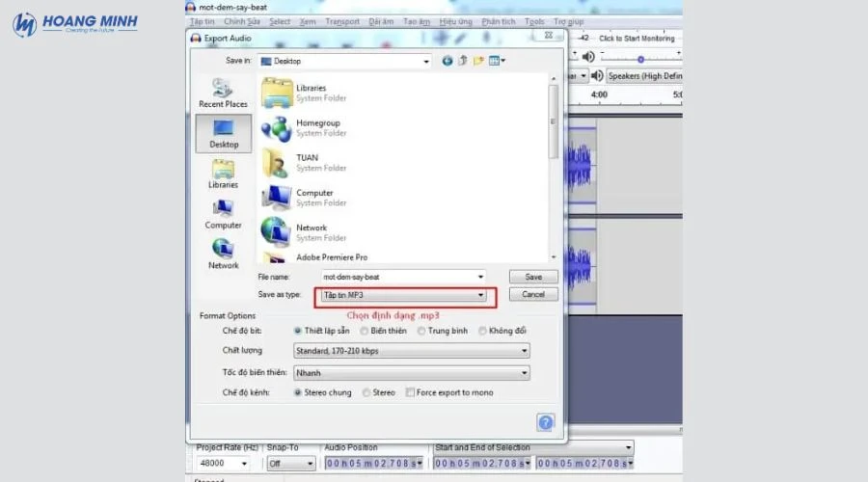Close the Export Audio dialog
Image resolution: width=868 pixels, height=482 pixels.
[549, 35]
